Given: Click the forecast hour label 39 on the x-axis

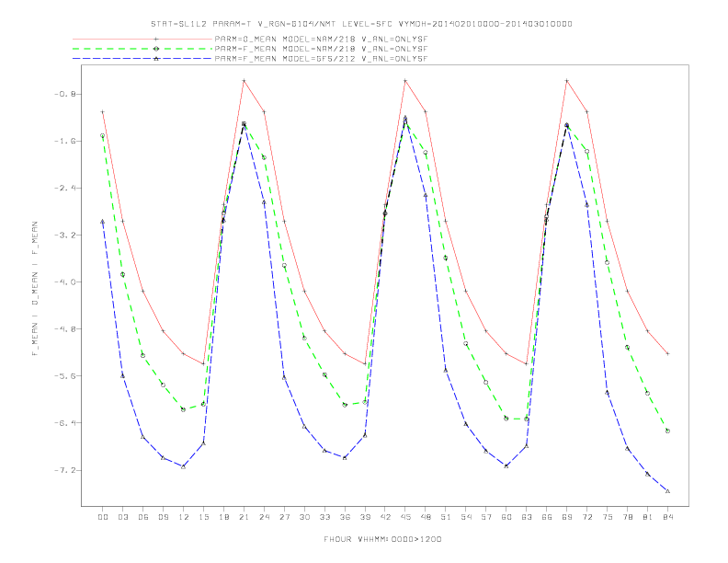Looking at the screenshot, I should 365,517.
